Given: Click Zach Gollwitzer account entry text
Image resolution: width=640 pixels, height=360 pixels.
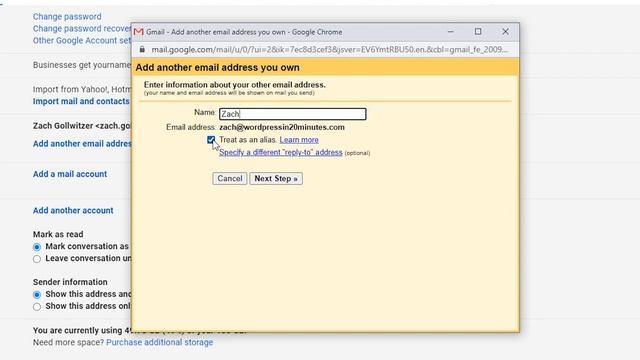Looking at the screenshot, I should (82, 126).
